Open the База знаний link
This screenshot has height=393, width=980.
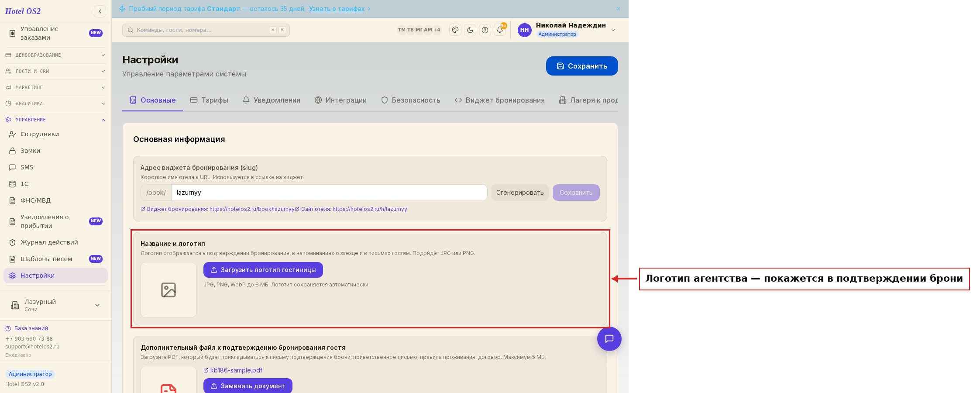point(27,328)
